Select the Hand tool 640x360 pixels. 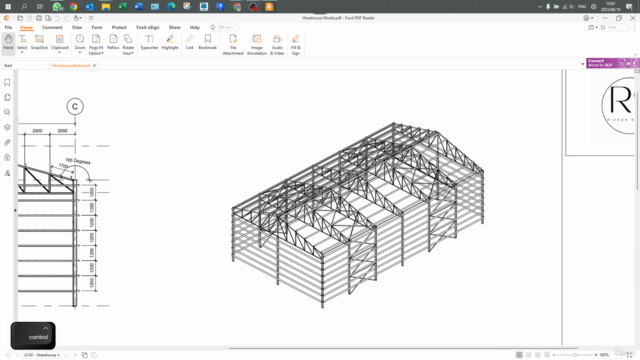pyautogui.click(x=8, y=42)
